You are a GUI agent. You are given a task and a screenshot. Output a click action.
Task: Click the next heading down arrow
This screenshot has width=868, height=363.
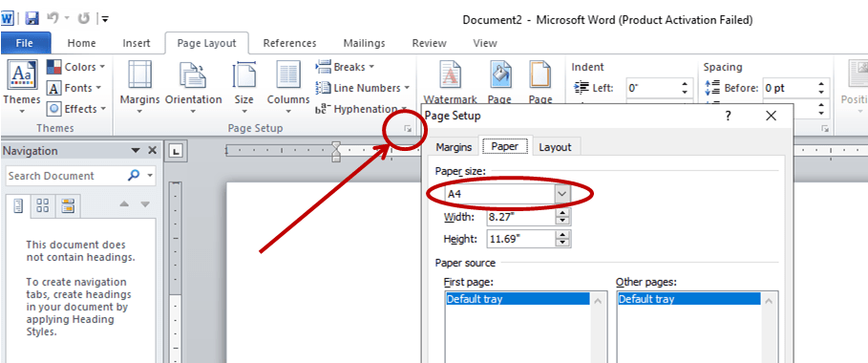tap(145, 204)
